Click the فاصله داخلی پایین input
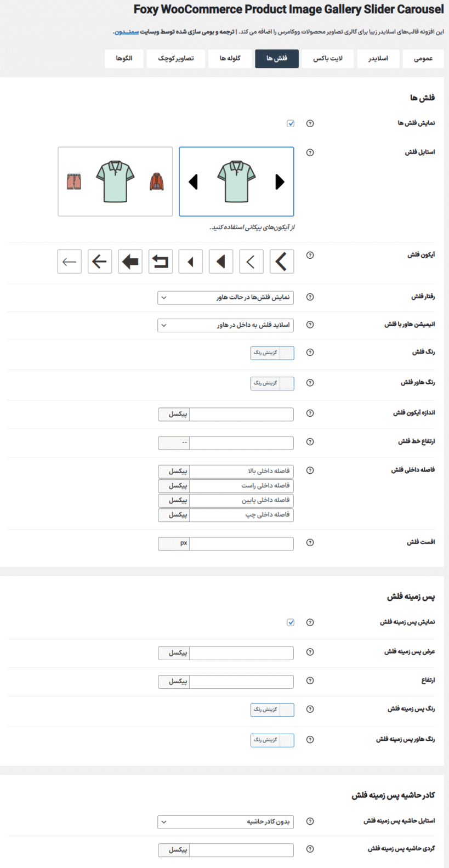The width and height of the screenshot is (449, 868). click(241, 501)
